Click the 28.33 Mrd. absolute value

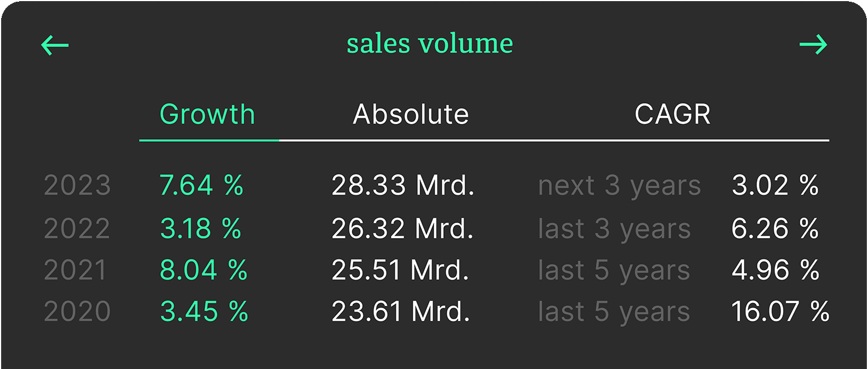(x=403, y=186)
